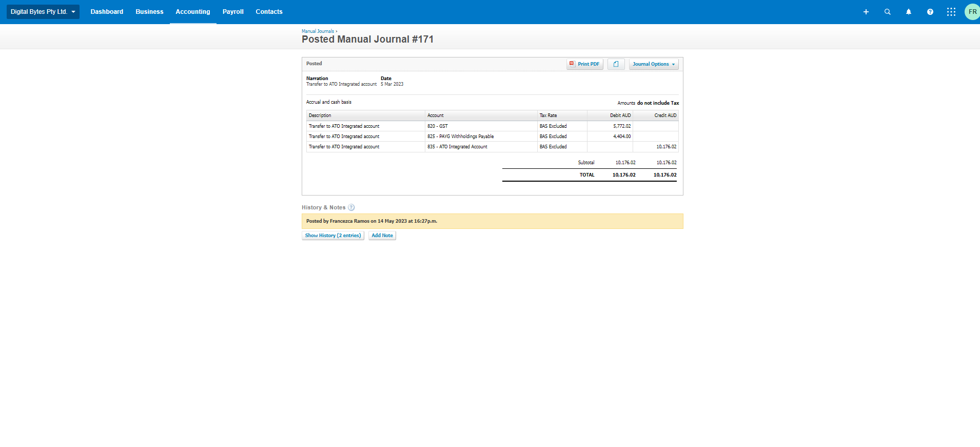Select the 820 - GST account cell
The width and height of the screenshot is (980, 447).
[481, 126]
